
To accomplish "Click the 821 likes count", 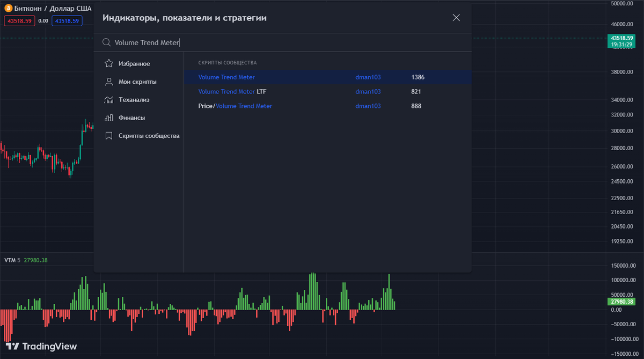I will click(x=416, y=92).
